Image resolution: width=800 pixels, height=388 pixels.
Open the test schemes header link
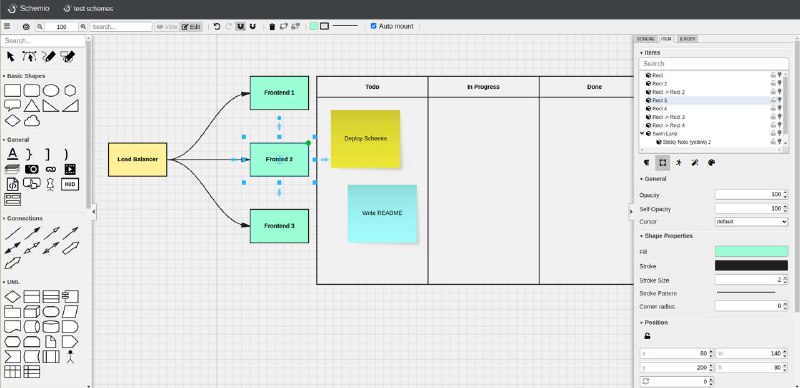pos(88,9)
